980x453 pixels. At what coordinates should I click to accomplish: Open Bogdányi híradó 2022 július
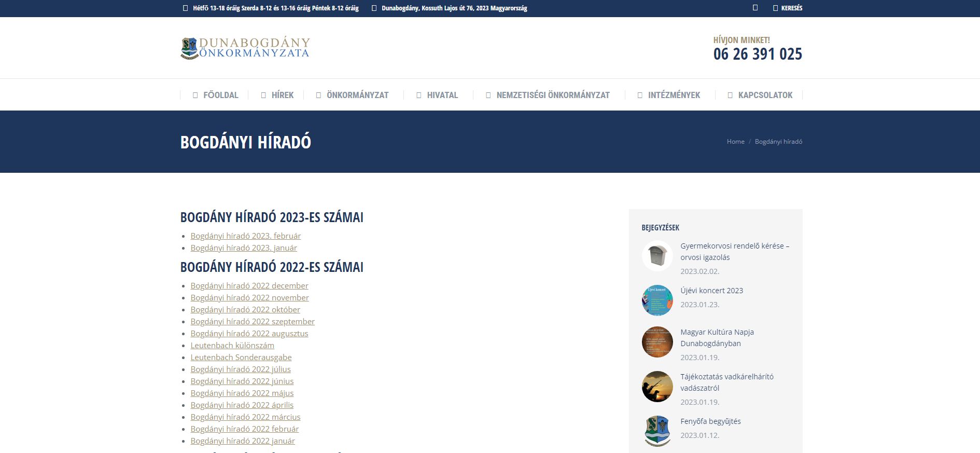tap(241, 369)
